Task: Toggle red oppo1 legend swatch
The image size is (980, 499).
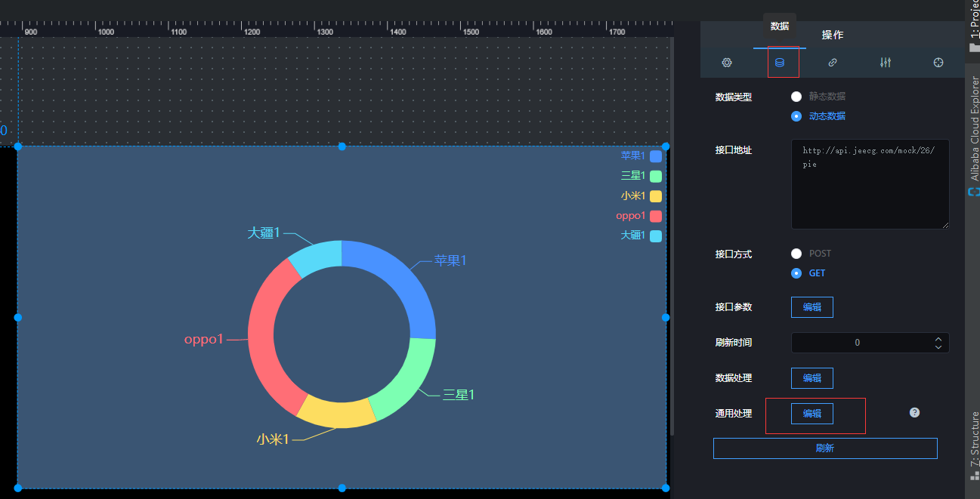Action: [656, 216]
